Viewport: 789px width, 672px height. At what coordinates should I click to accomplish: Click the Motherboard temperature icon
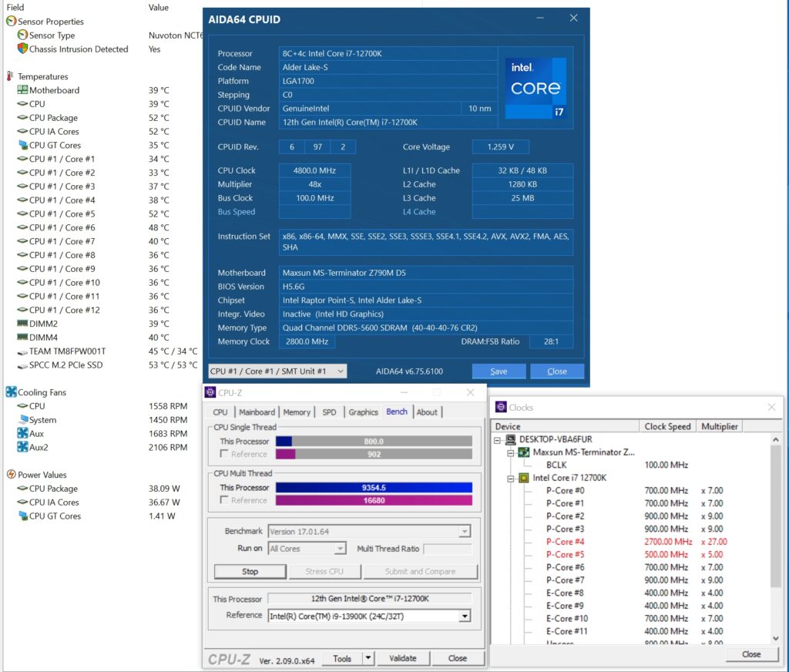click(22, 89)
